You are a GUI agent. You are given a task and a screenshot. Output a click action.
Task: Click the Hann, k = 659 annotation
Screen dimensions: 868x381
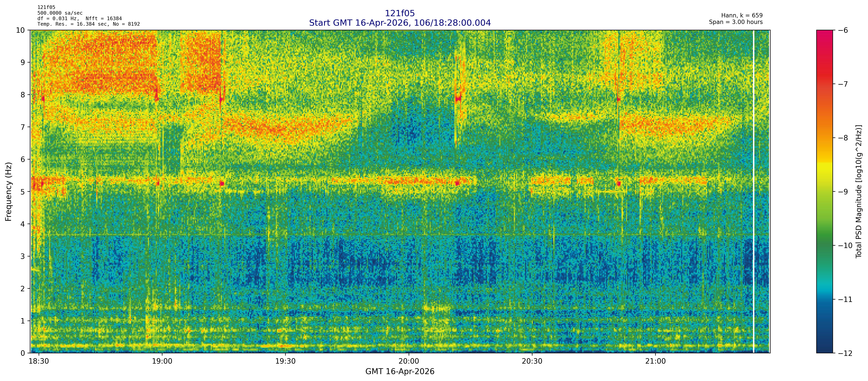[742, 16]
